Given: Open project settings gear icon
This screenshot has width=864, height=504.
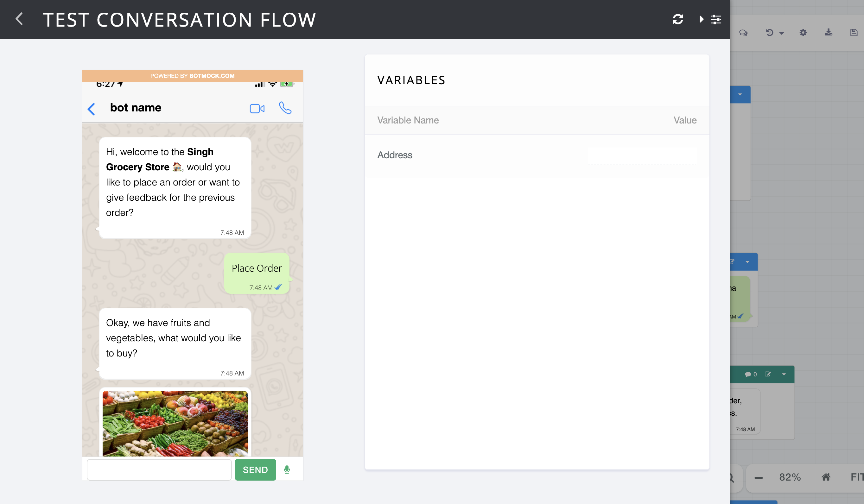Looking at the screenshot, I should coord(803,33).
